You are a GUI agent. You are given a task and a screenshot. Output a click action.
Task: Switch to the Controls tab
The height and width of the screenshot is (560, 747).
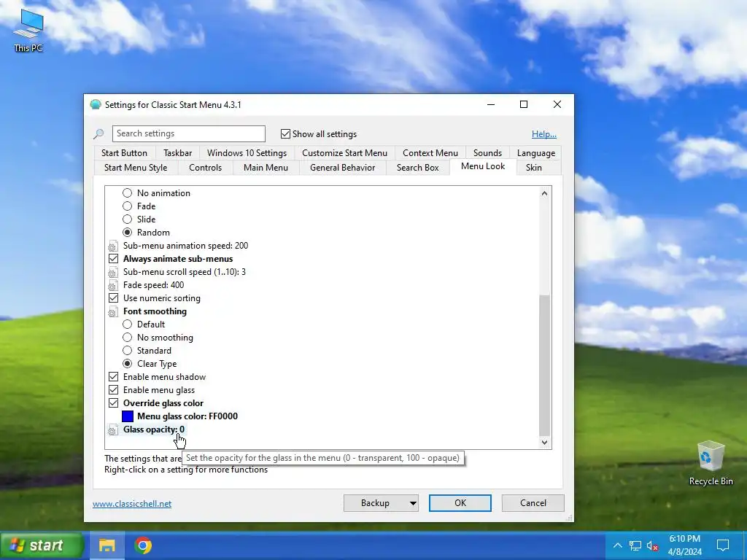[205, 168]
